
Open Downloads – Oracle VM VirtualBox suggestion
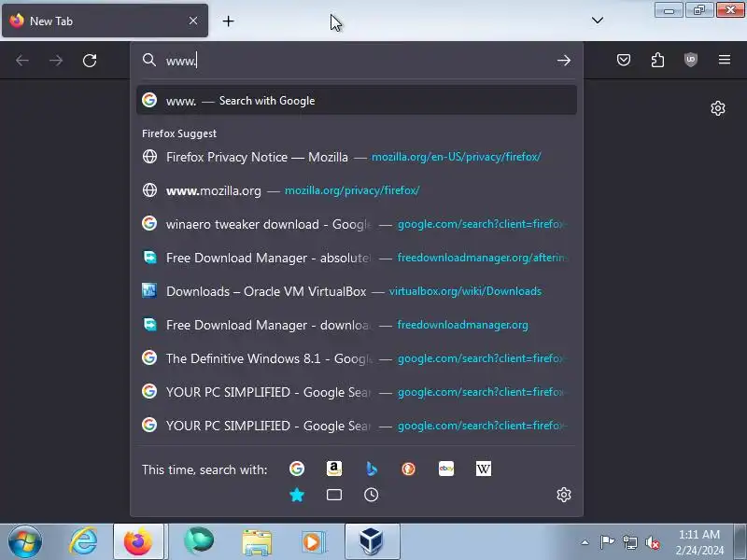click(x=357, y=291)
